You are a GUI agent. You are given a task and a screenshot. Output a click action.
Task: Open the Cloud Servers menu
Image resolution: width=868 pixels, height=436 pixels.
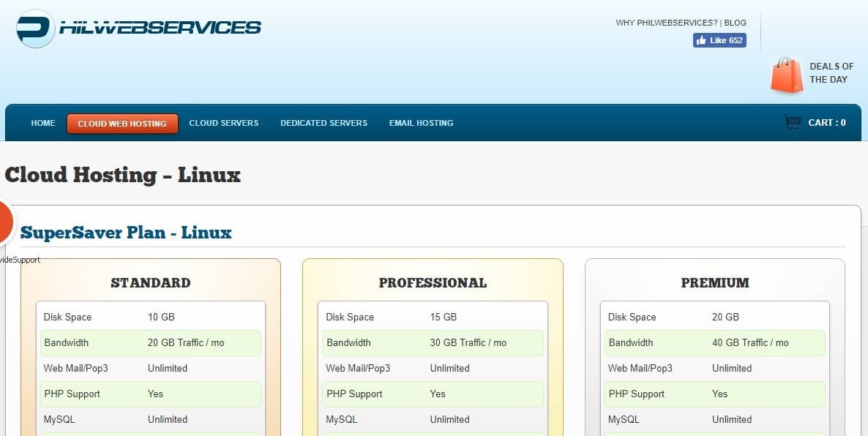point(224,123)
